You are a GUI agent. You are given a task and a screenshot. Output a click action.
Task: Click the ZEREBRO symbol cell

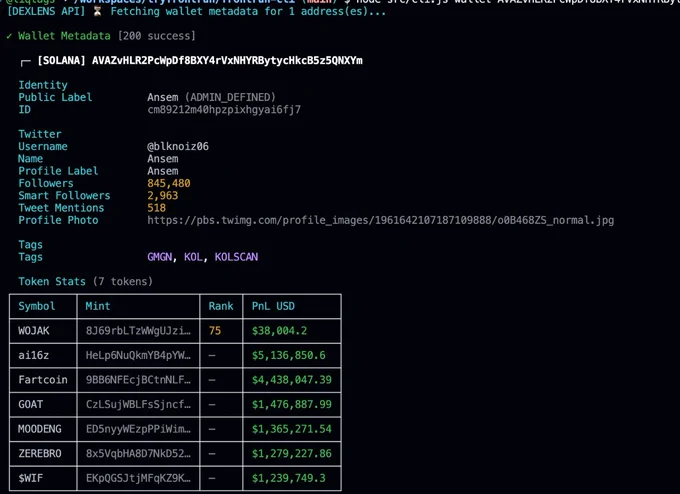click(x=39, y=454)
